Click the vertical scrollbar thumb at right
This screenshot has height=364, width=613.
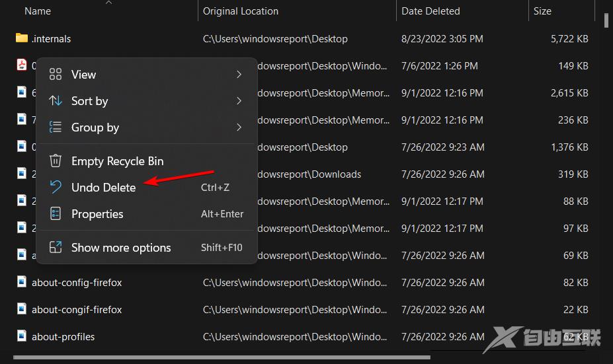pyautogui.click(x=606, y=20)
